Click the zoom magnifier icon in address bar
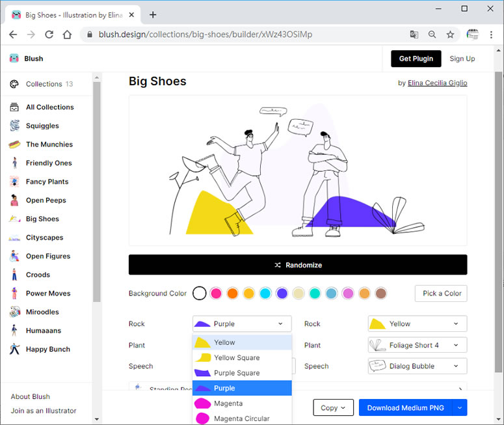 (432, 34)
